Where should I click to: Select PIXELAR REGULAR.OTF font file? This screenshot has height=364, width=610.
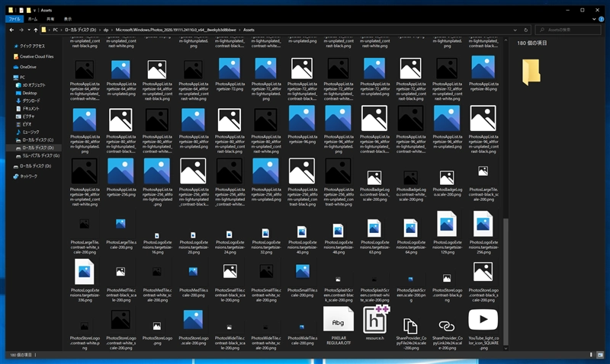pos(339,327)
